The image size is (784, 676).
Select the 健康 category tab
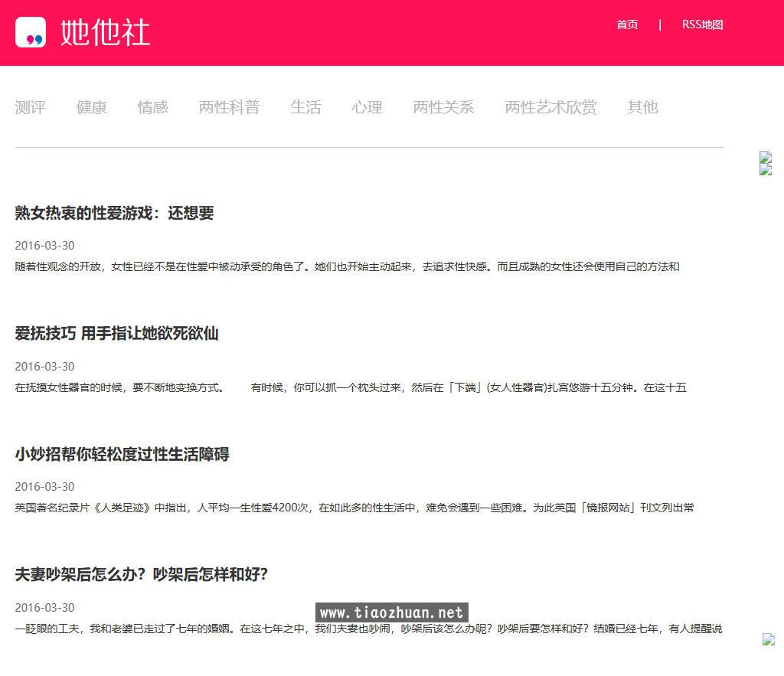(x=91, y=108)
